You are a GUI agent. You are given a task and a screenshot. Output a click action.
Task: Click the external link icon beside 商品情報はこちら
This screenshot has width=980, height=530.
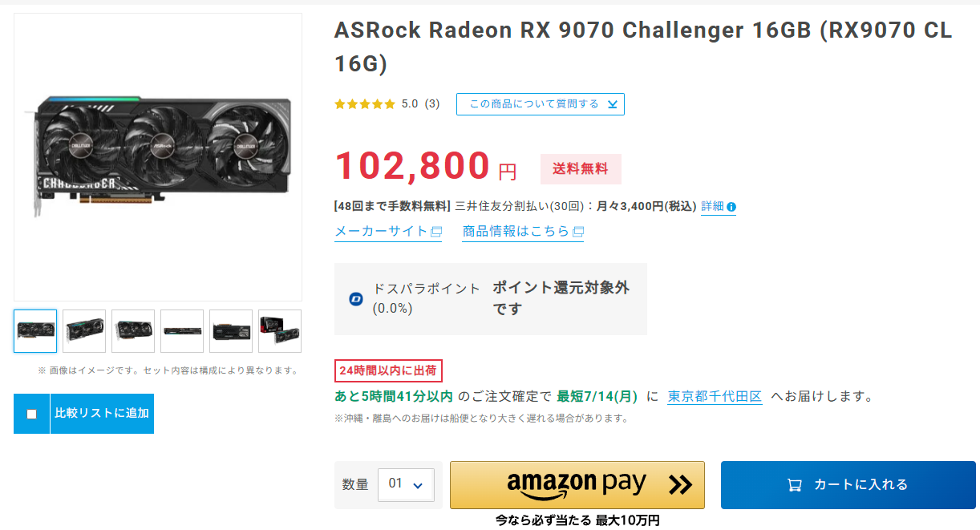(x=577, y=232)
